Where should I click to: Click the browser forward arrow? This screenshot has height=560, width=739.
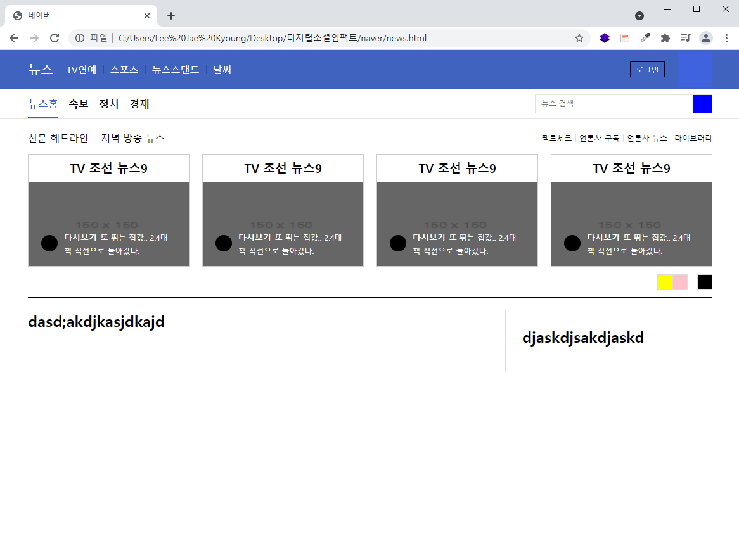34,38
